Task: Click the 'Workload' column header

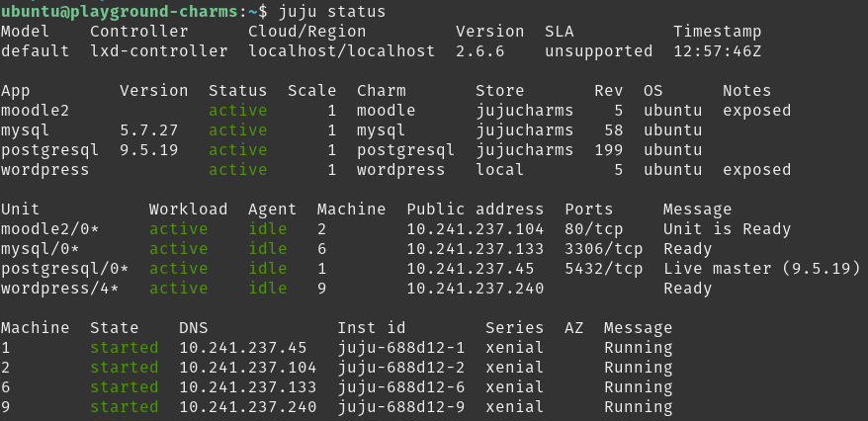Action: pyautogui.click(x=188, y=210)
